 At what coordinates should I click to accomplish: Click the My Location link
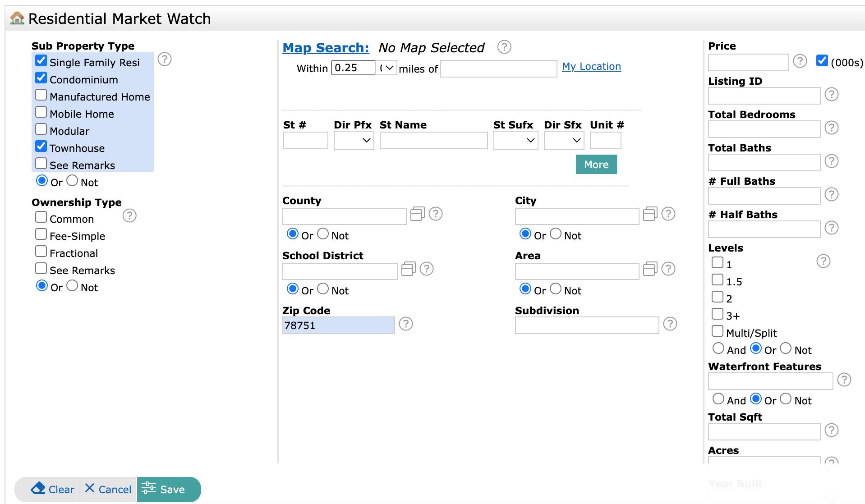[591, 66]
